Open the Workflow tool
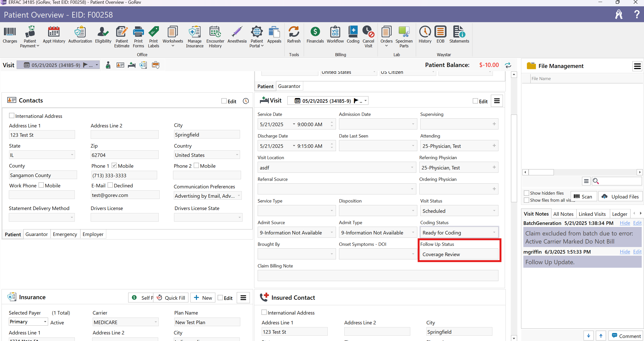Viewport: 644px width, 341px height. point(335,35)
